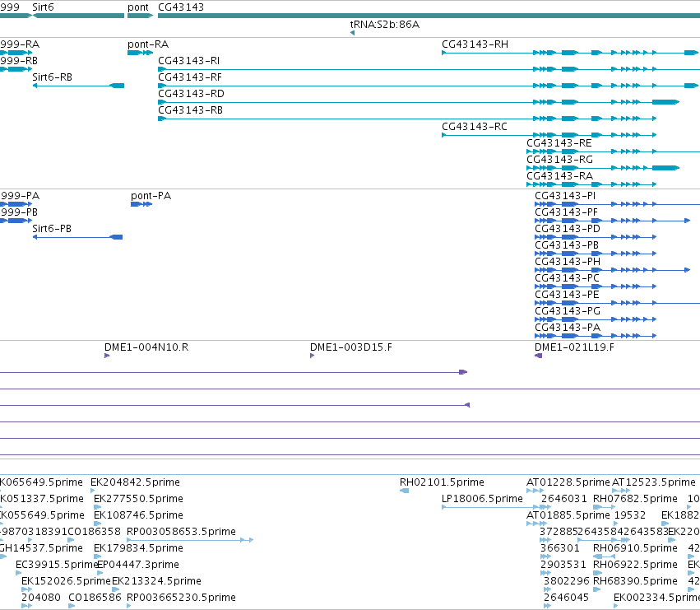Image resolution: width=700 pixels, height=610 pixels.
Task: Click the Sirt6 gene label in top track
Action: pyautogui.click(x=43, y=7)
